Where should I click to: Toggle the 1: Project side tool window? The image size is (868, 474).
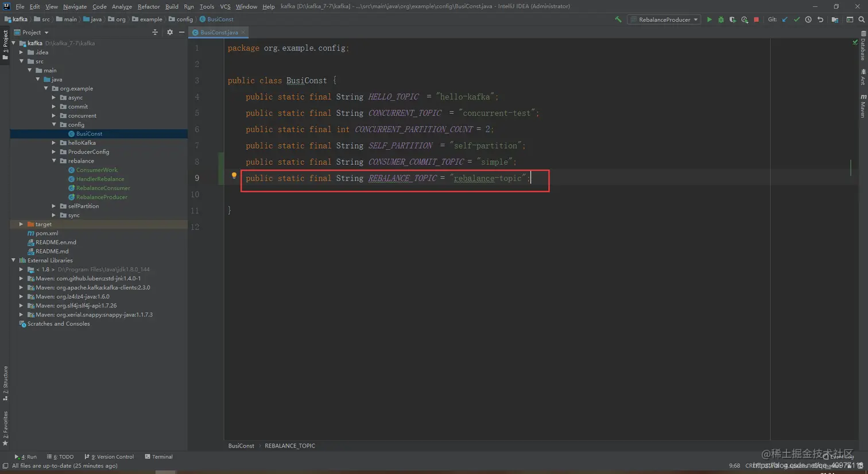click(x=5, y=44)
